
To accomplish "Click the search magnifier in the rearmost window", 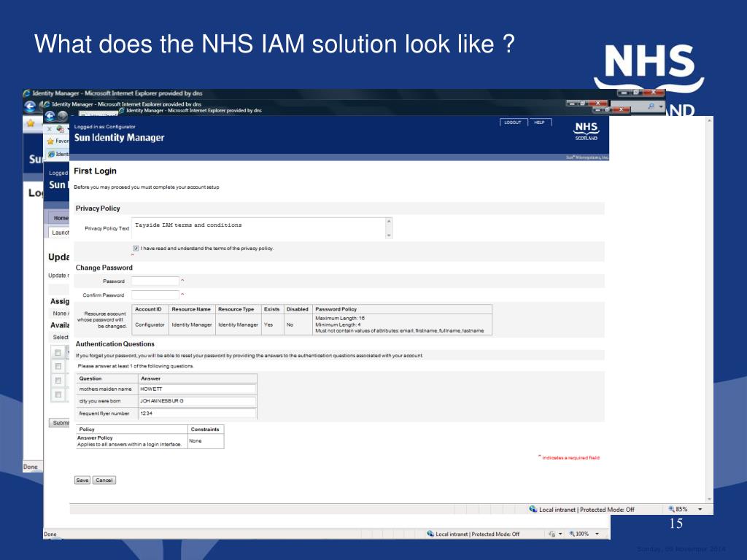I will (x=651, y=106).
